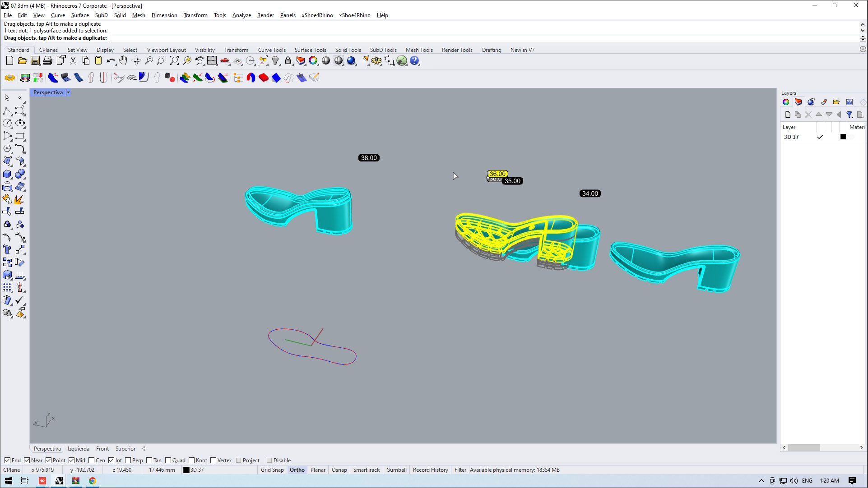Toggle the Cen osnap checkbox
Screen dimensions: 868x488
coord(92,460)
